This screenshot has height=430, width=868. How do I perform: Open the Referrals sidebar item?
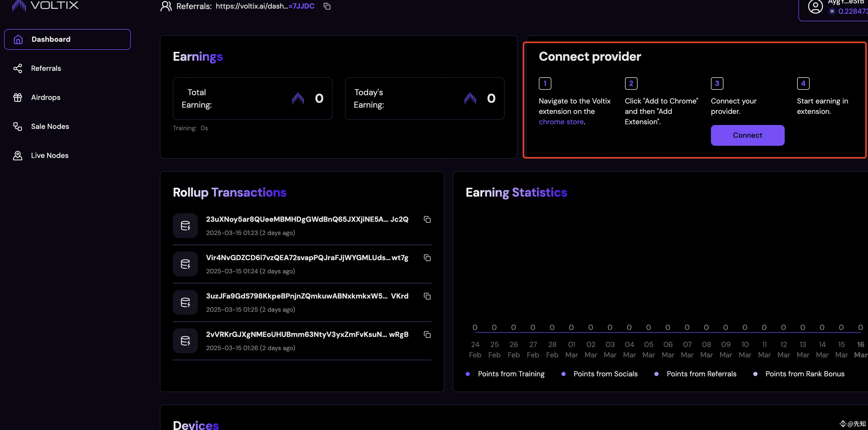pos(46,68)
